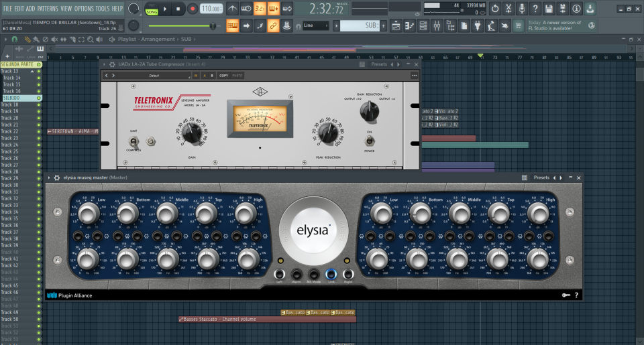Image resolution: width=644 pixels, height=345 pixels.
Task: Open the Channel rack view icon
Action: pos(423,26)
